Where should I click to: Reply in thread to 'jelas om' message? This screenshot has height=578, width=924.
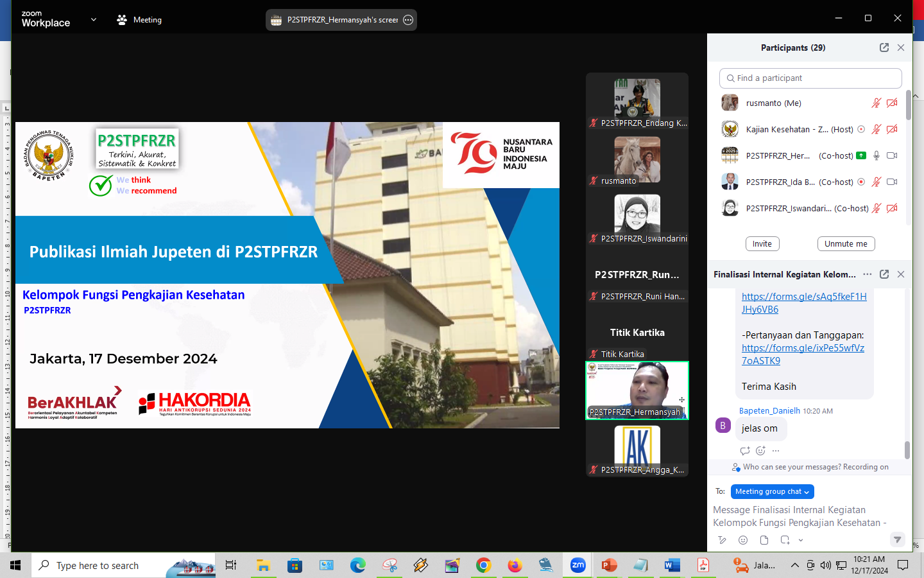click(x=744, y=451)
